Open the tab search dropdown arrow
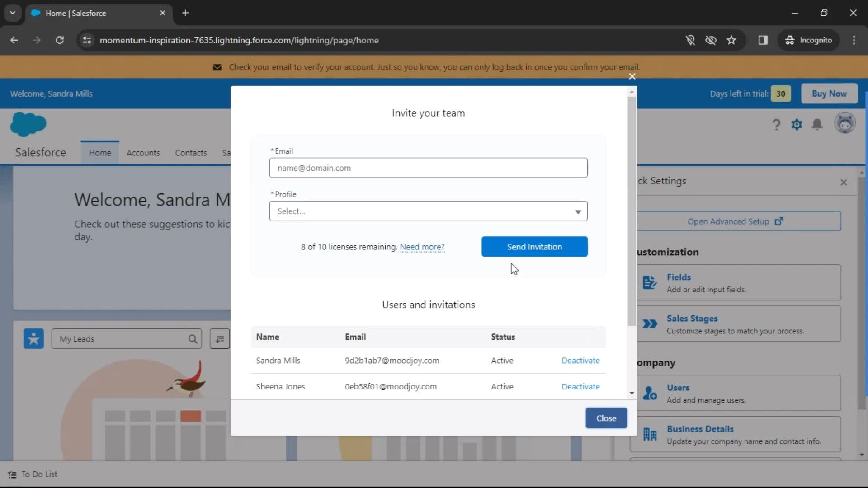 click(13, 13)
